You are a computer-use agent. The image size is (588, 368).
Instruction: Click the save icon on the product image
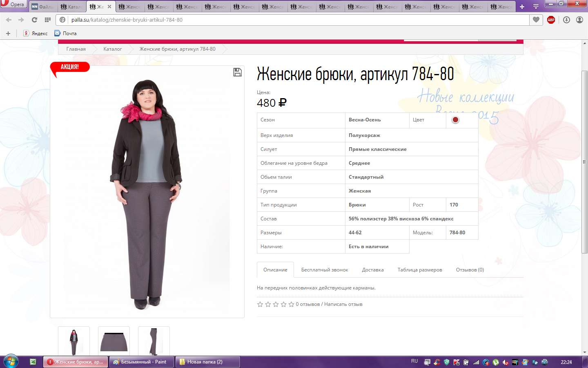click(x=237, y=72)
